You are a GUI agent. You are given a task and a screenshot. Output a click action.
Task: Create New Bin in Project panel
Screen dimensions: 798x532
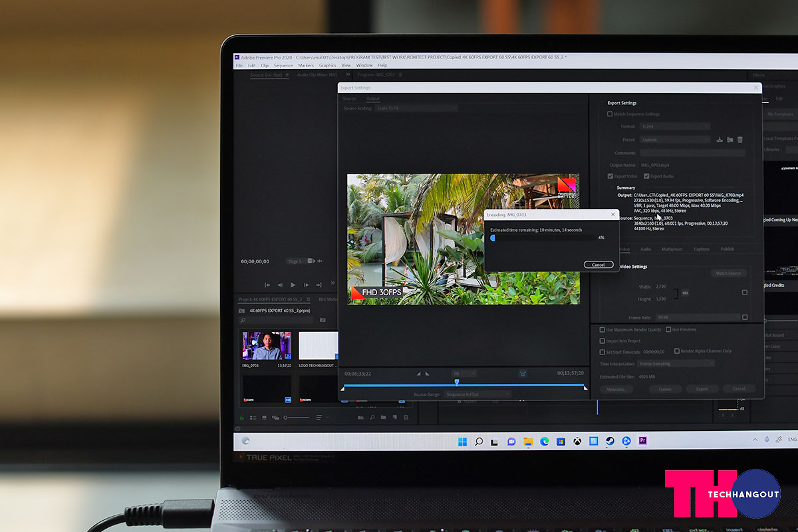click(x=384, y=418)
